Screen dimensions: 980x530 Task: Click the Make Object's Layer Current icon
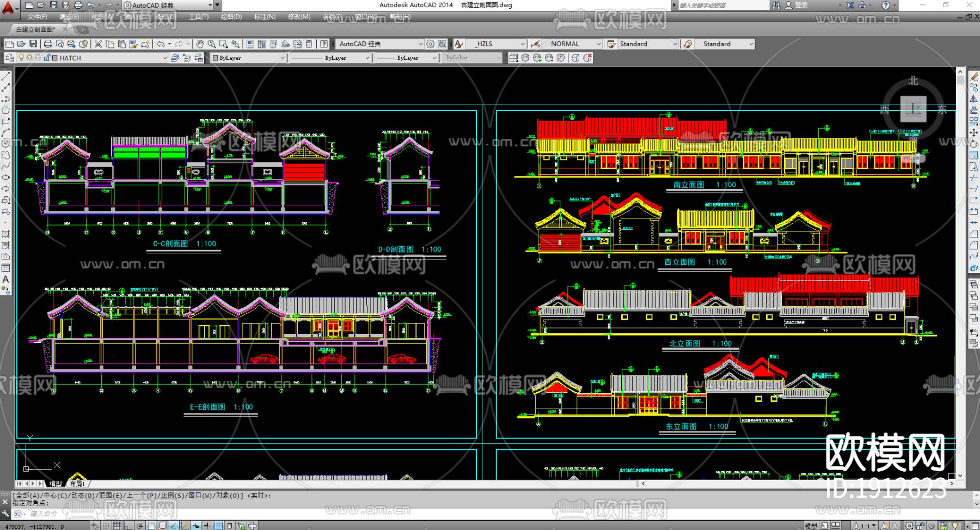click(x=175, y=58)
